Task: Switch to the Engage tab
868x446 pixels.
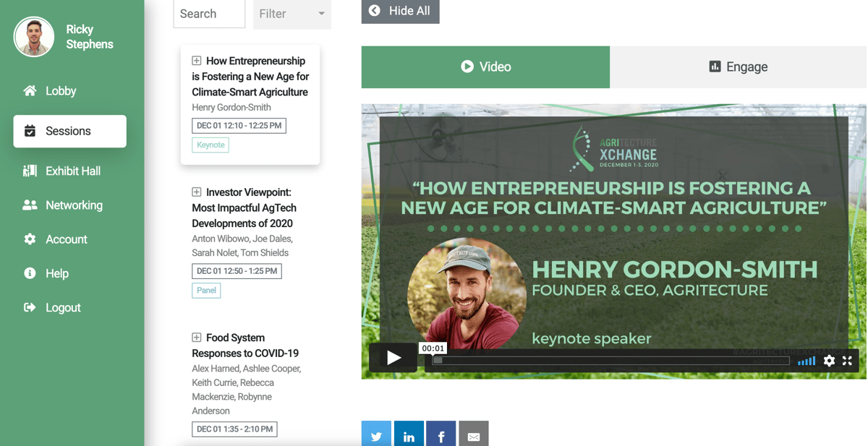Action: tap(739, 67)
